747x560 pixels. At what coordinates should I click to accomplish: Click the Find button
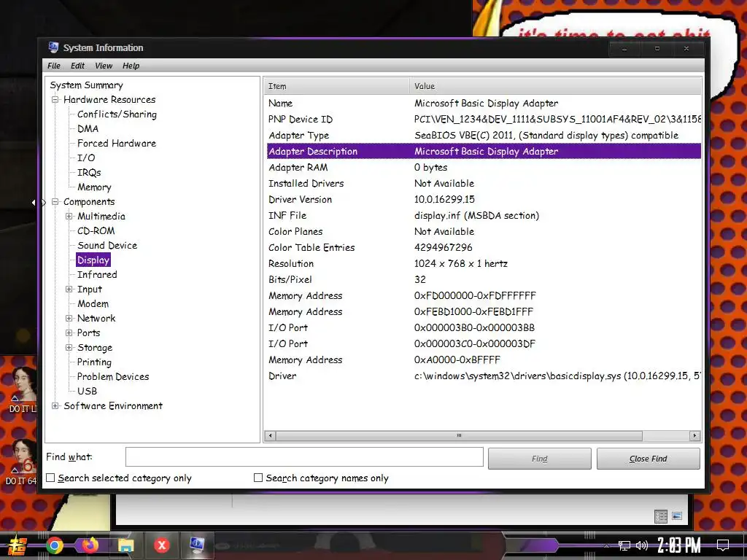point(540,459)
